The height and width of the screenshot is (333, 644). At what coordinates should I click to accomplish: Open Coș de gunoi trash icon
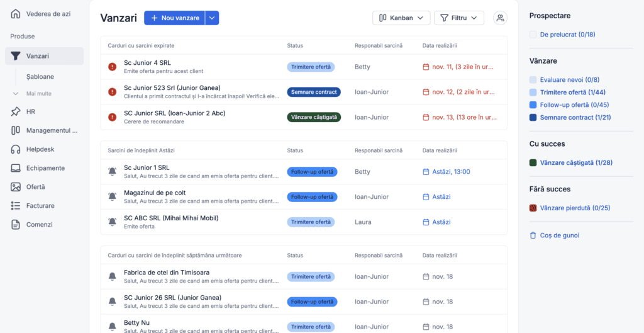coord(533,235)
